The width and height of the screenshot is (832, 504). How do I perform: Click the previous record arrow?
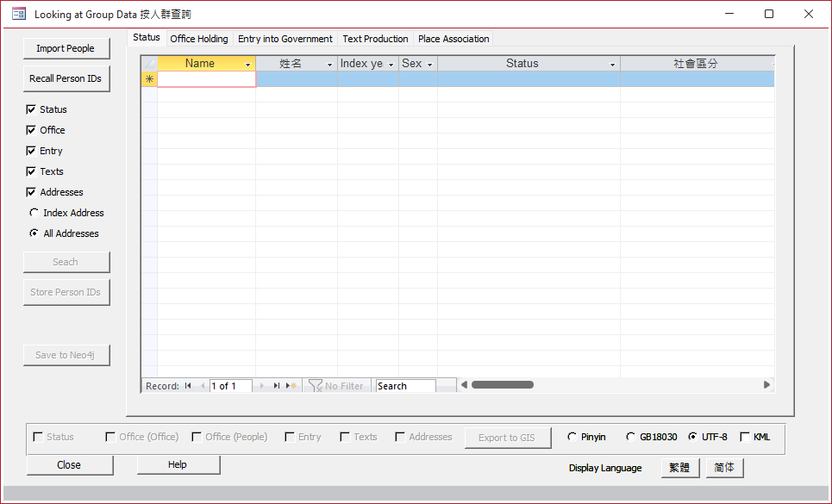click(203, 386)
